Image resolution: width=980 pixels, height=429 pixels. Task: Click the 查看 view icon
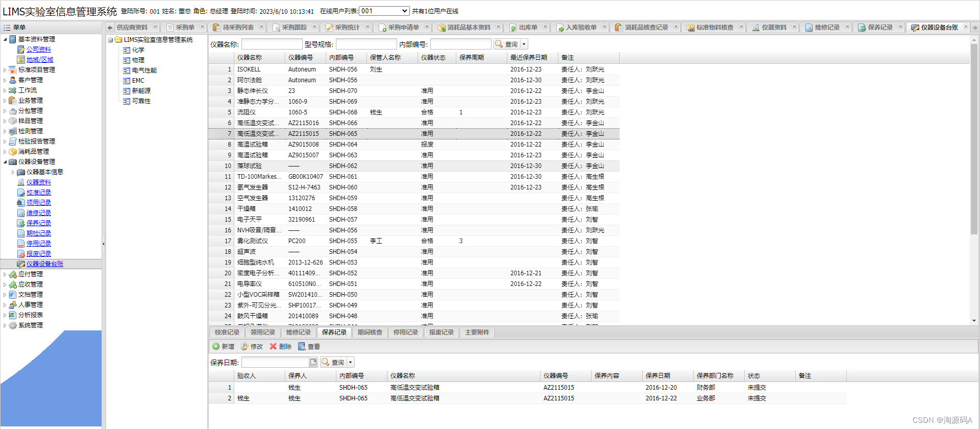[302, 346]
